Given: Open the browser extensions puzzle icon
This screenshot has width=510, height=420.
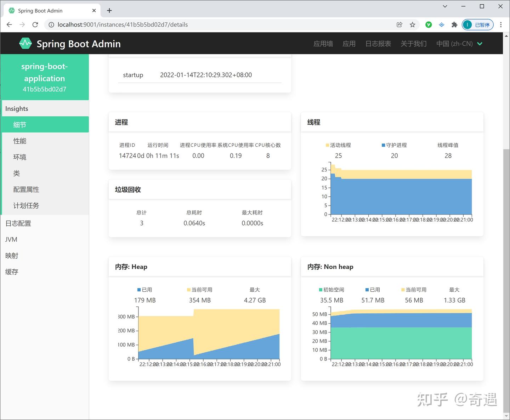Looking at the screenshot, I should pyautogui.click(x=454, y=24).
